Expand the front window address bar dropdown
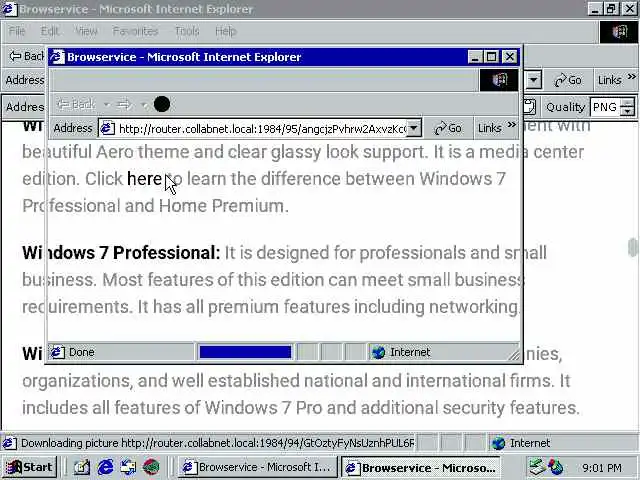Image resolution: width=640 pixels, height=480 pixels. pos(414,129)
